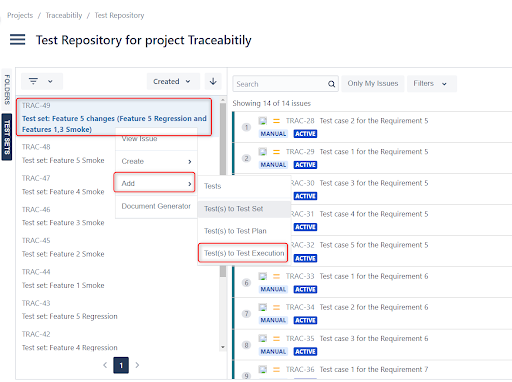The image size is (512, 382).
Task: Open the Projects breadcrumb link
Action: 20,15
